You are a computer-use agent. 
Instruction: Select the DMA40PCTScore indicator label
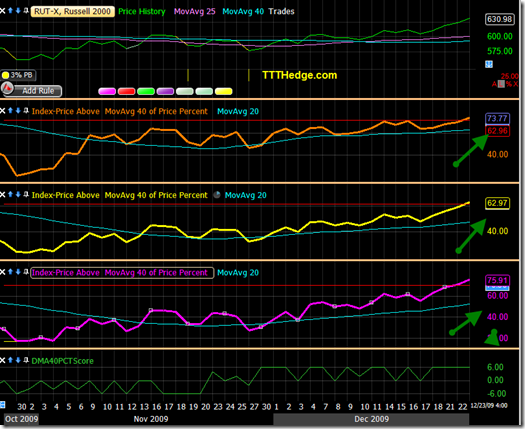[x=62, y=361]
